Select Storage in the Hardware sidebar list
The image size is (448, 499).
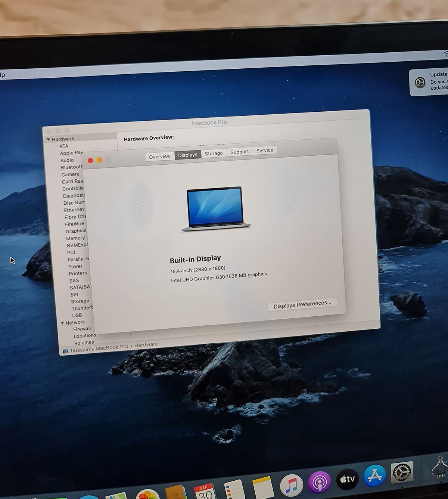pyautogui.click(x=80, y=301)
